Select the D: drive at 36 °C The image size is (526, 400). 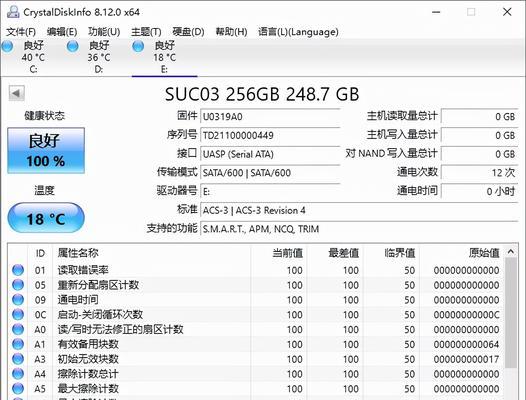coord(99,57)
